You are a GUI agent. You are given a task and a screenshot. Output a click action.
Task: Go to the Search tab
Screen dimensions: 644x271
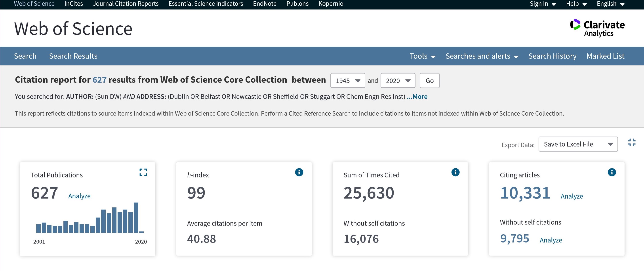point(25,56)
